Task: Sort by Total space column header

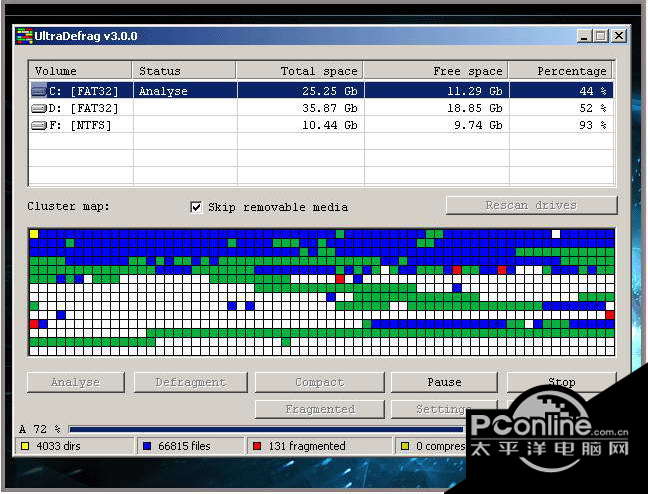Action: (x=300, y=71)
